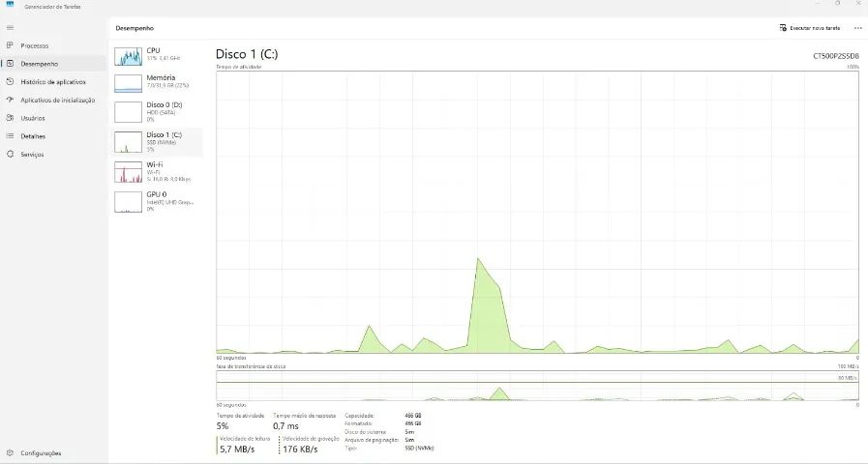This screenshot has width=868, height=464.
Task: Select the CPU graph thumbnail
Action: (128, 56)
